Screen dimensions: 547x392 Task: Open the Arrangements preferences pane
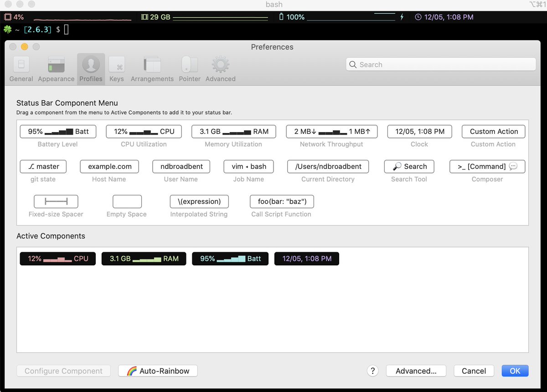tap(152, 68)
